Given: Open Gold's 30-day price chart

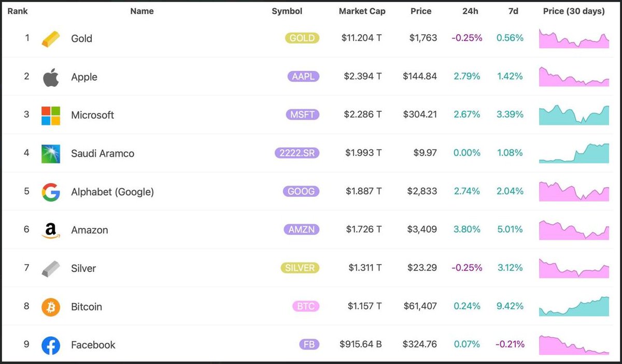Looking at the screenshot, I should point(574,39).
